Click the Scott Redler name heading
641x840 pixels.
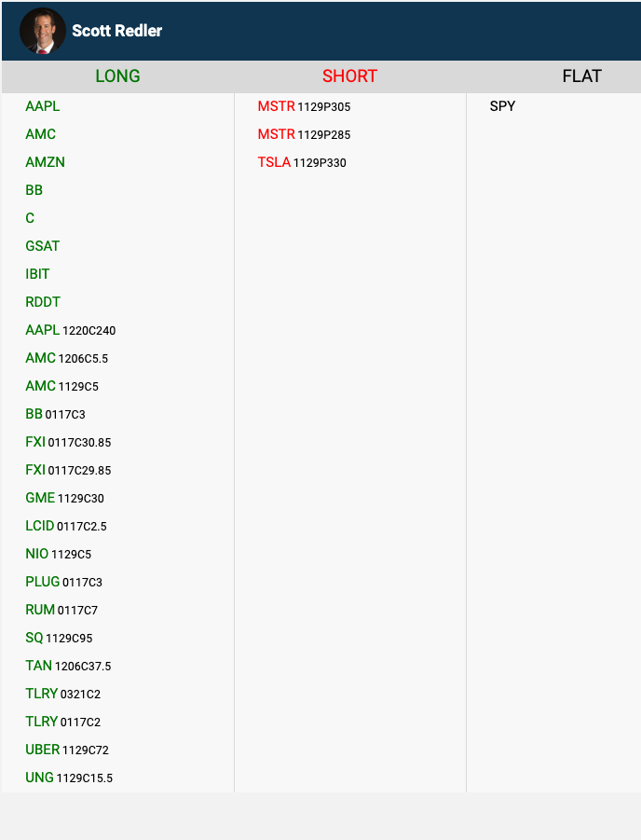[x=116, y=31]
